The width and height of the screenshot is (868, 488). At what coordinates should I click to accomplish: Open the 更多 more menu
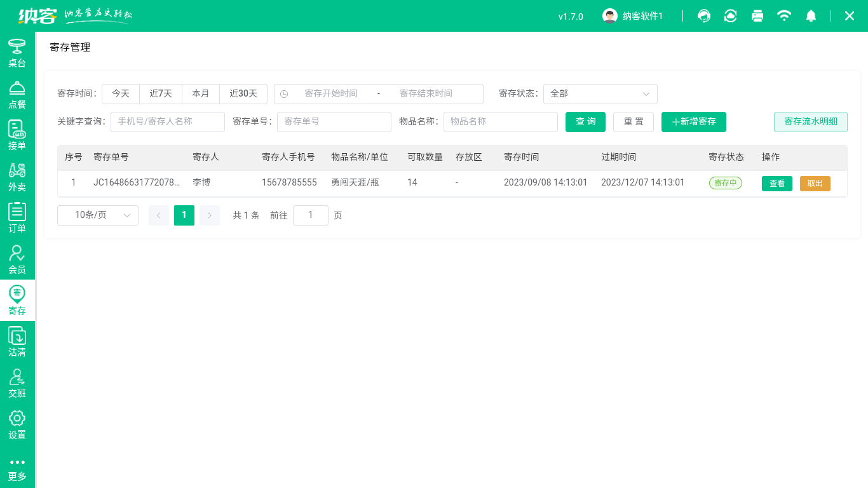pos(17,468)
